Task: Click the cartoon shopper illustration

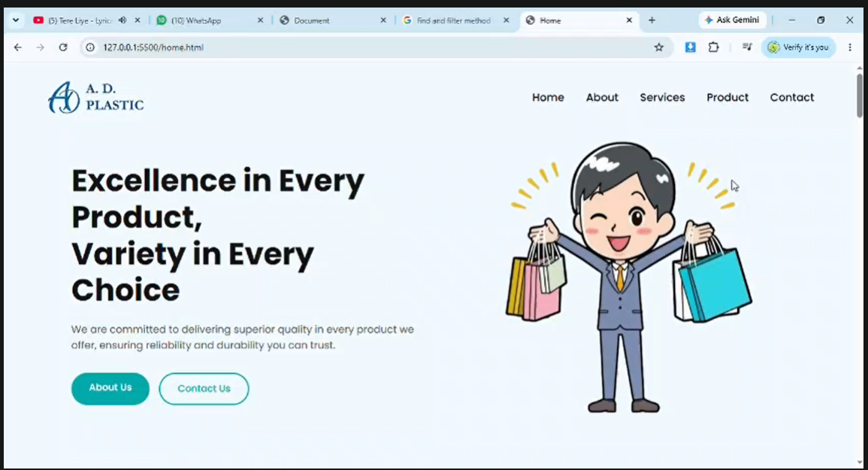Action: click(x=629, y=277)
